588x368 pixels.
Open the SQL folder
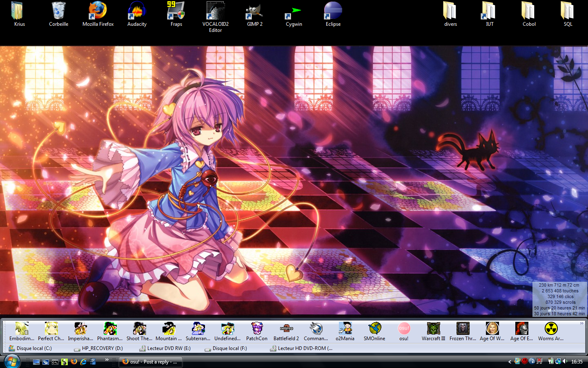(x=568, y=15)
